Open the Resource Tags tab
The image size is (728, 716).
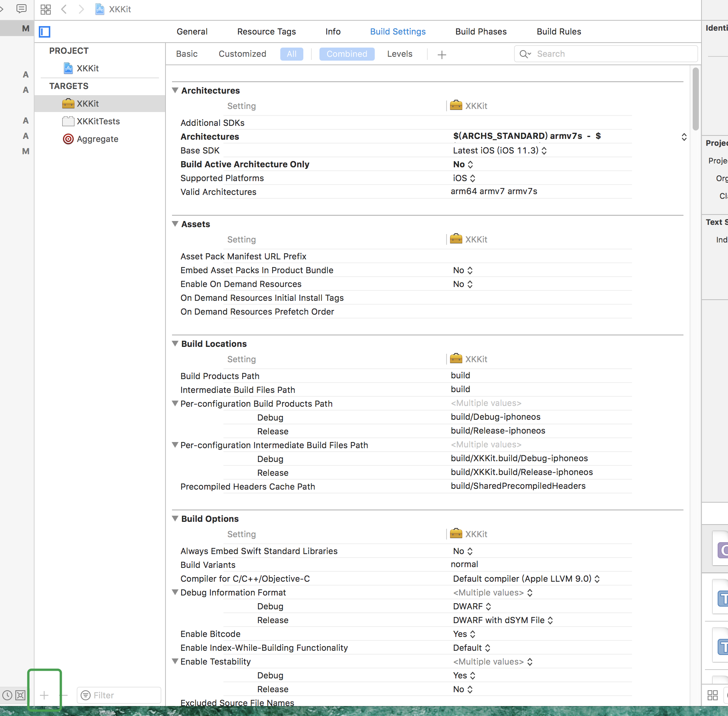click(266, 31)
